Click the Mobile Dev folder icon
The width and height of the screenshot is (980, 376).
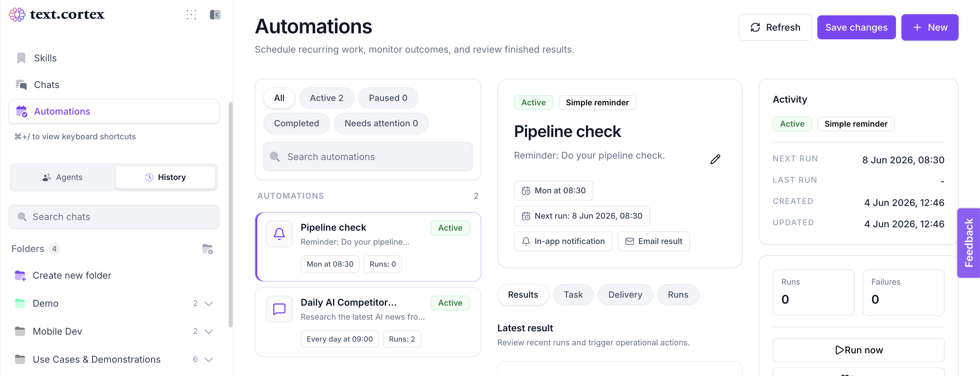click(20, 331)
